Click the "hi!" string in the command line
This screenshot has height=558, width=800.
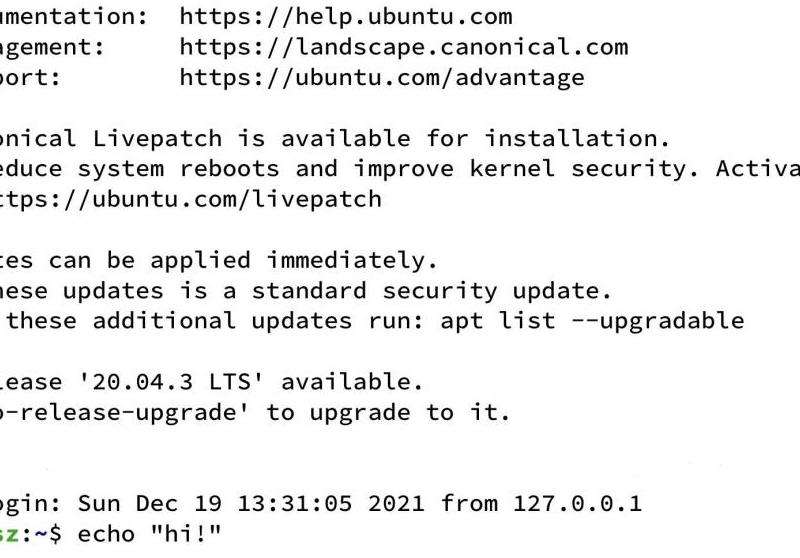click(x=186, y=534)
